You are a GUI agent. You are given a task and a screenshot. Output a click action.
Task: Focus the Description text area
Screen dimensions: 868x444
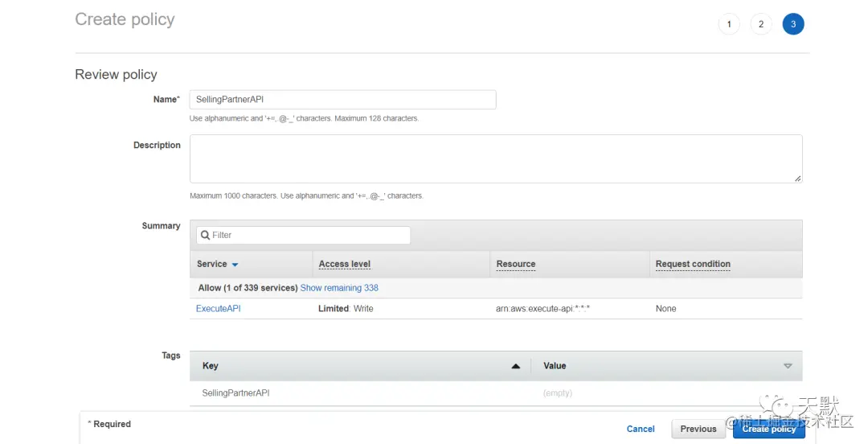pyautogui.click(x=496, y=158)
